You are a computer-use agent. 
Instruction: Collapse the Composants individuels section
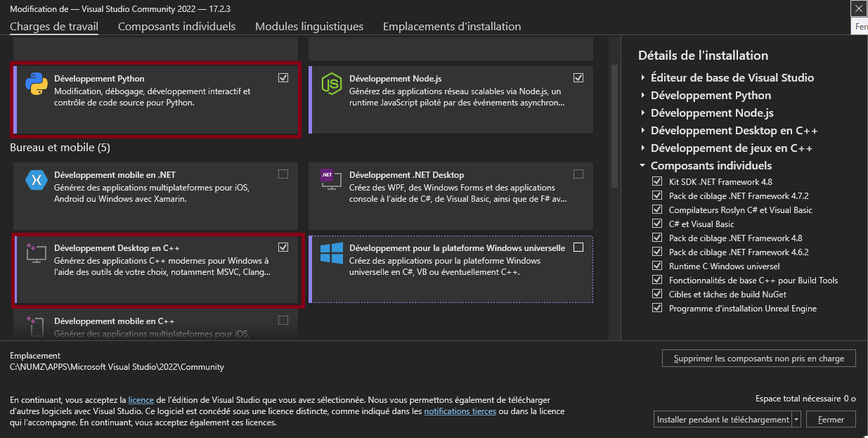pyautogui.click(x=643, y=166)
